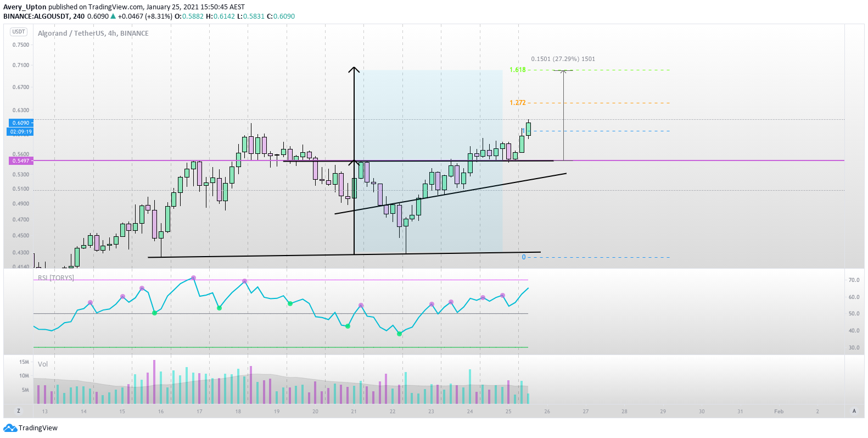Click the date axis label 13
The image size is (868, 438).
45,412
